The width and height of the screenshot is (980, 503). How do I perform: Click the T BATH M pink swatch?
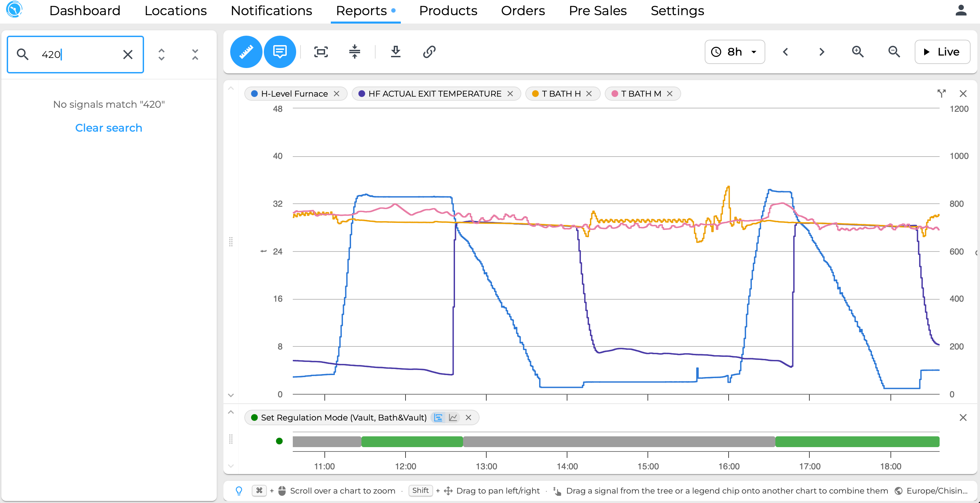pyautogui.click(x=615, y=94)
